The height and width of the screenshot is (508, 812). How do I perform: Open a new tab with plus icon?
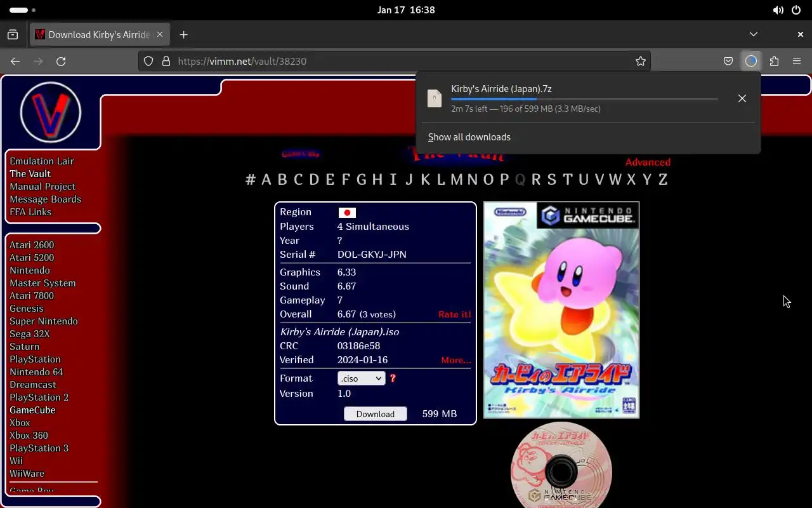(184, 34)
